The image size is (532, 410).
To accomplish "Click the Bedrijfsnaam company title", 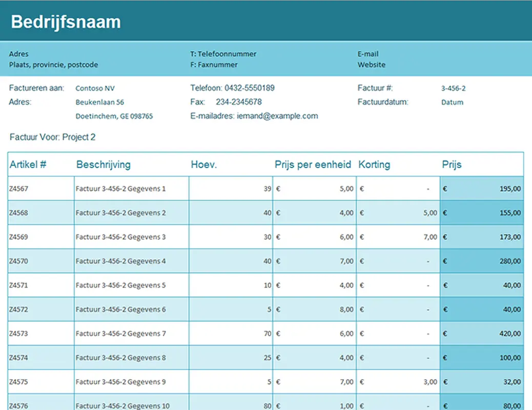I will (66, 22).
